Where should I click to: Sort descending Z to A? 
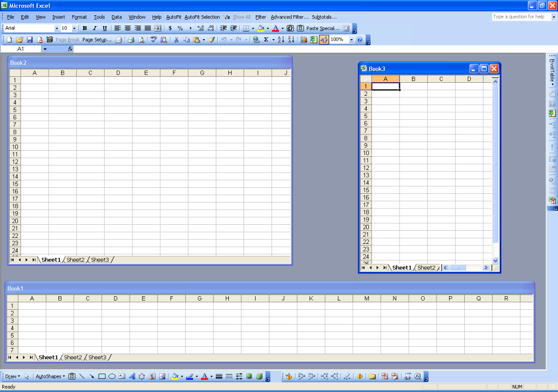tap(291, 40)
